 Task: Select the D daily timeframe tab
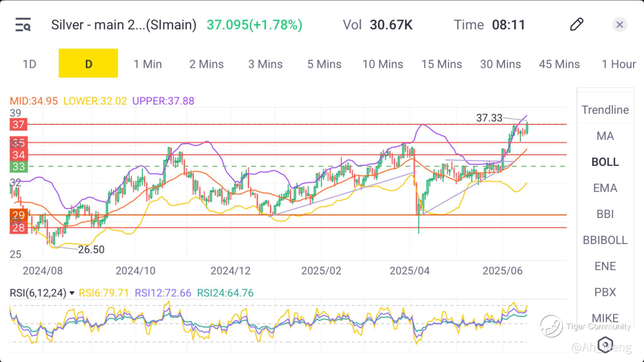(88, 63)
